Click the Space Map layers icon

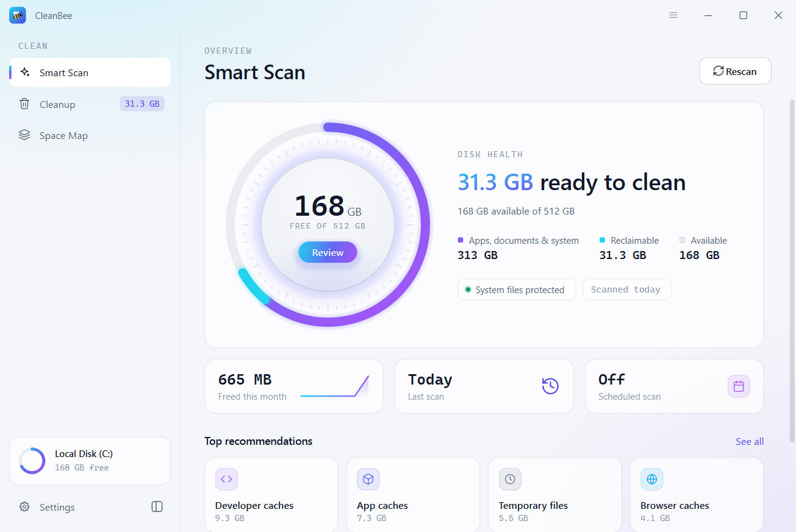coord(24,135)
